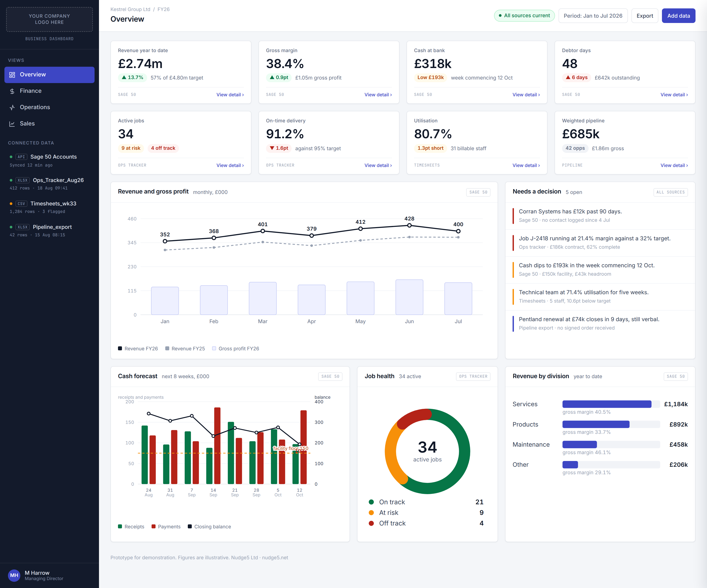This screenshot has width=707, height=588.
Task: Open the Job J-2418 margin decision item
Action: [x=600, y=243]
